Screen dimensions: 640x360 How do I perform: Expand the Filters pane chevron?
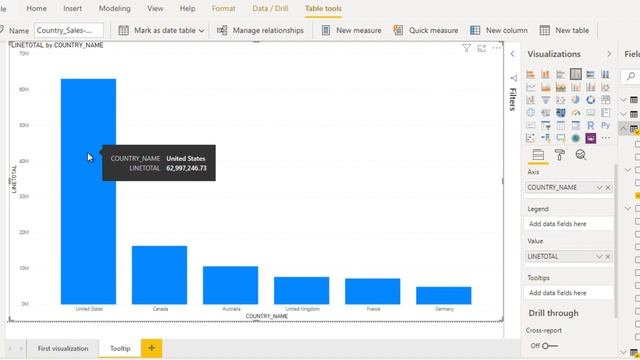(513, 54)
